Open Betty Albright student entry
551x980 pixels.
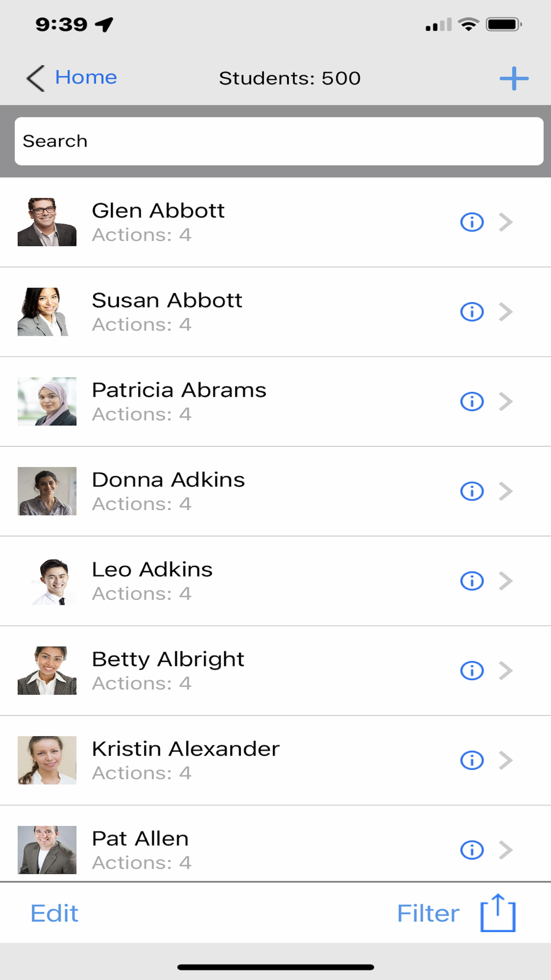[x=275, y=671]
